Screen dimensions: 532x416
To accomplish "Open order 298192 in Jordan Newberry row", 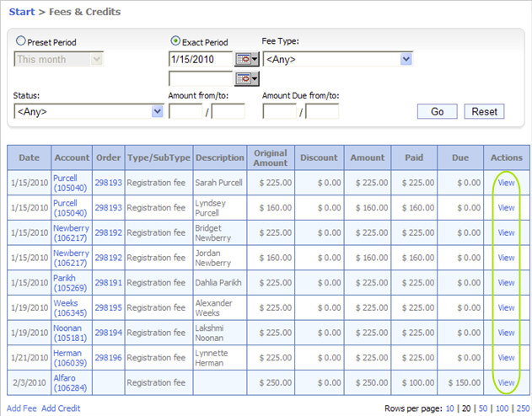I will (108, 258).
